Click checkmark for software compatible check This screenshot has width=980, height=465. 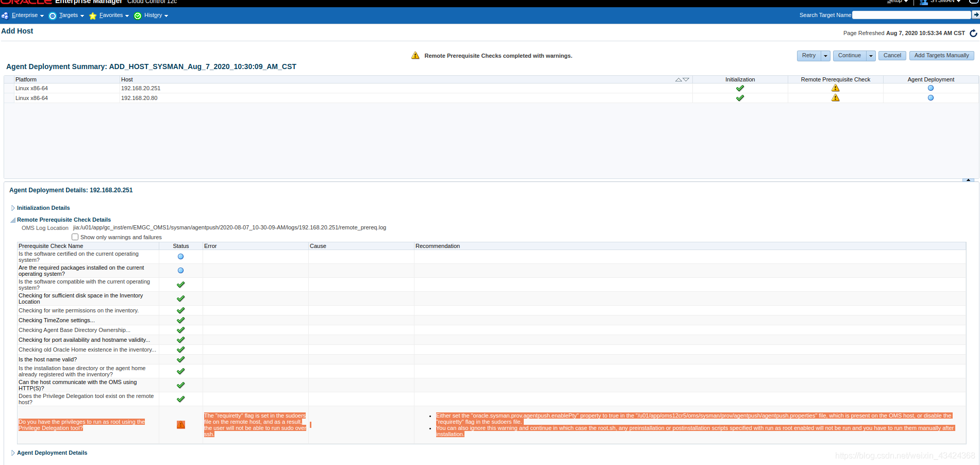point(180,285)
